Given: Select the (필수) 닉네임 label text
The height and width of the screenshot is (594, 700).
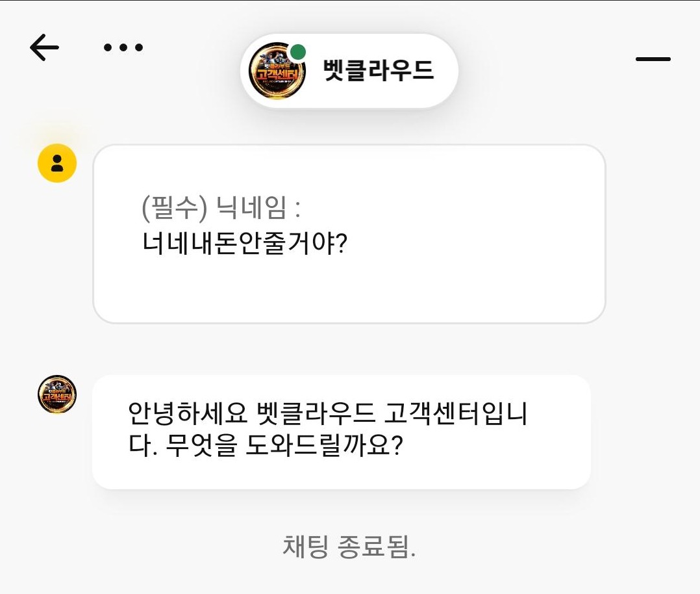Looking at the screenshot, I should click(221, 208).
